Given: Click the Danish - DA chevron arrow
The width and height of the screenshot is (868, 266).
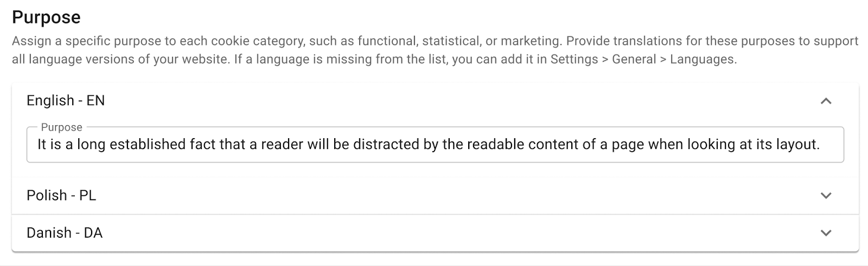Looking at the screenshot, I should 826,233.
